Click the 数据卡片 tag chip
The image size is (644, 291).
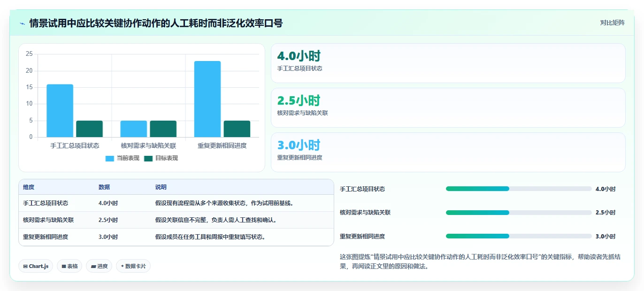(133, 266)
